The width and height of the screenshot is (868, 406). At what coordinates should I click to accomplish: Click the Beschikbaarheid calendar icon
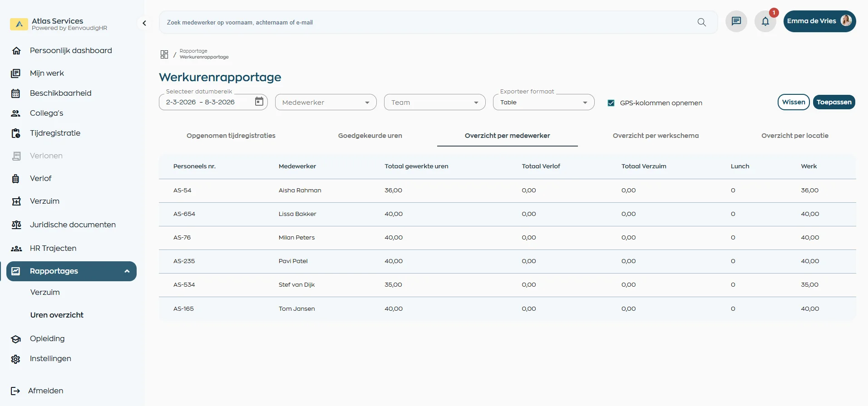[16, 93]
